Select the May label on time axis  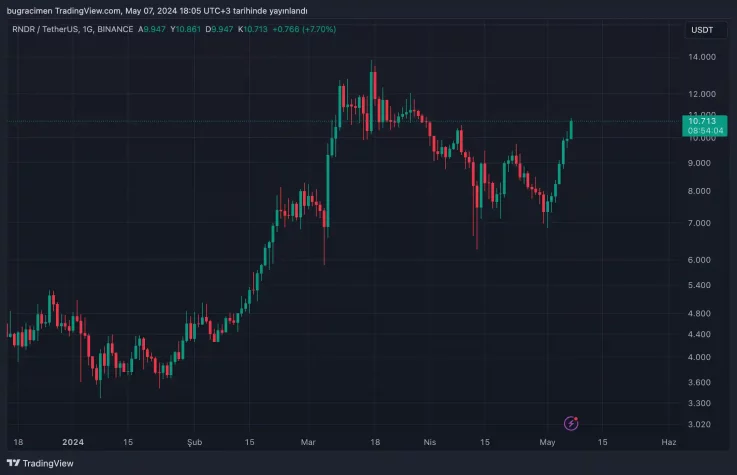coord(547,441)
